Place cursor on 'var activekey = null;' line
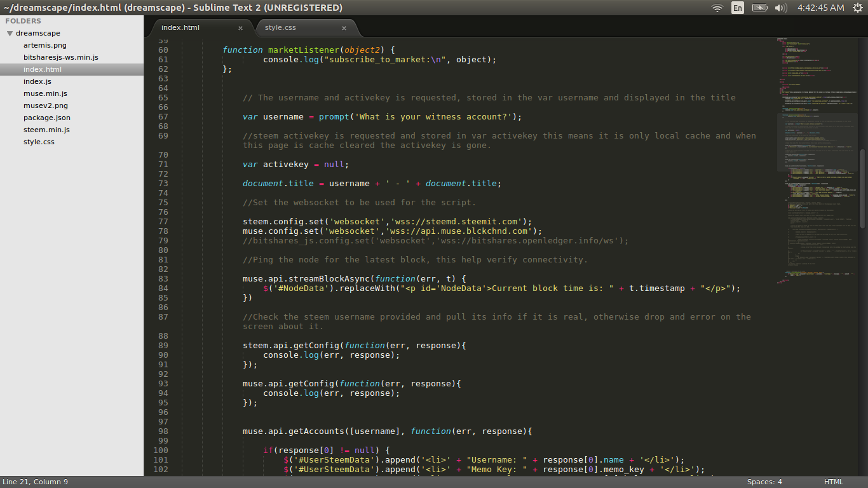Image resolution: width=868 pixels, height=488 pixels. [x=296, y=165]
